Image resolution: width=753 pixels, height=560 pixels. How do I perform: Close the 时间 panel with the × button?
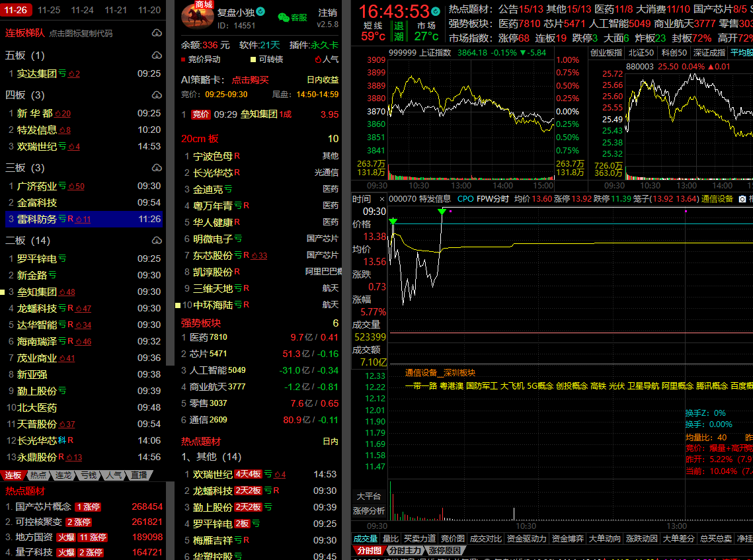tap(381, 199)
